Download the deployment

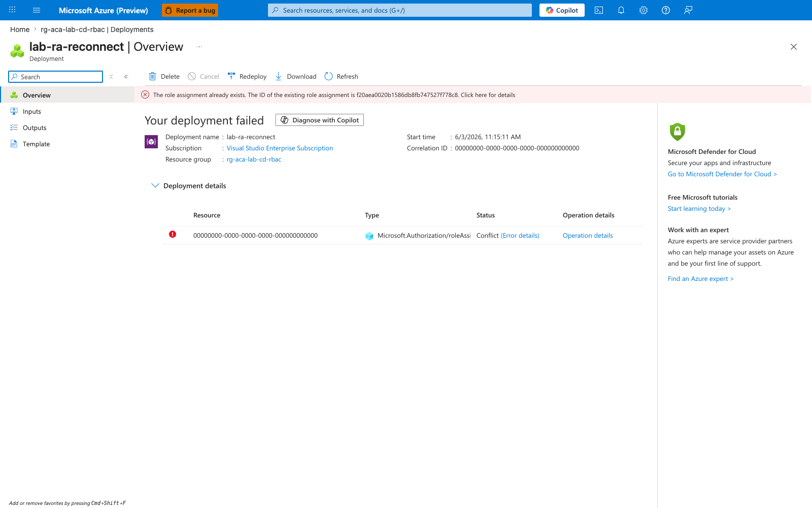pyautogui.click(x=295, y=76)
